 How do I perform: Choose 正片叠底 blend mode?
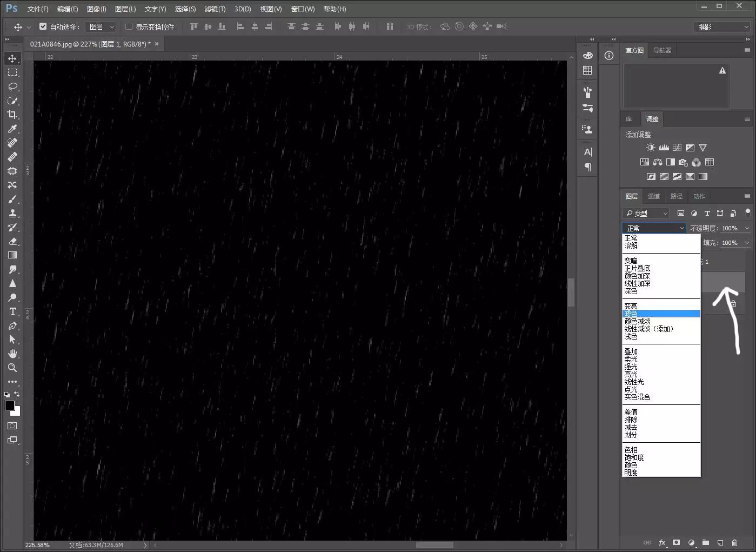[x=661, y=268]
